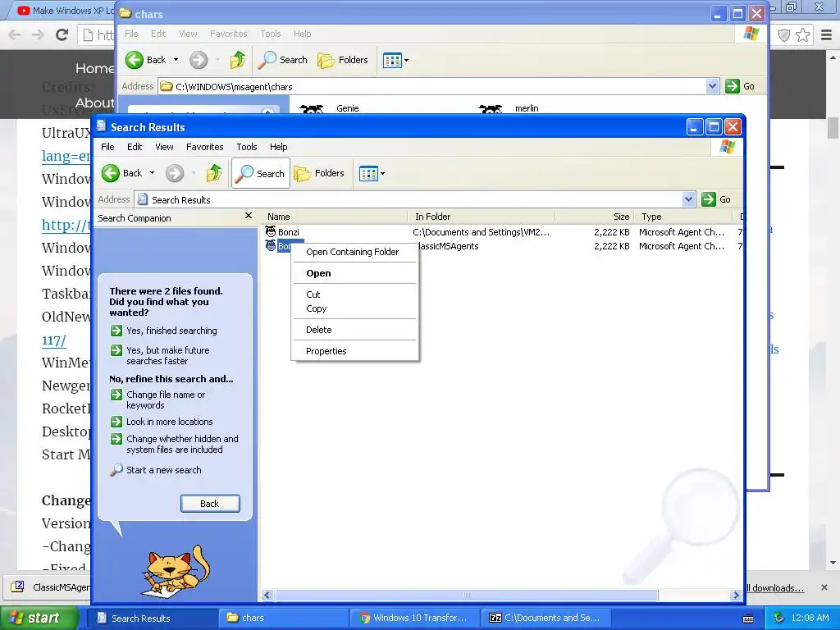Screen dimensions: 840x630
Task: Click Back arrow in Search Results toolbar
Action: [x=111, y=173]
